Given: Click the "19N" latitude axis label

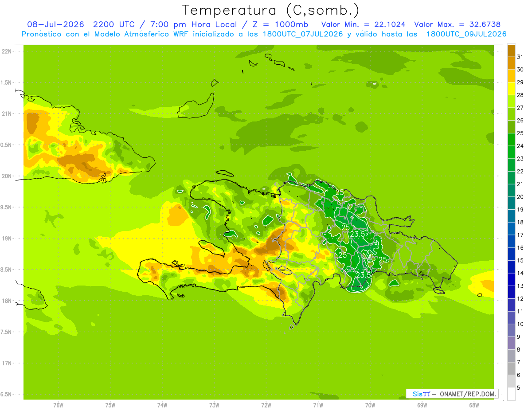Looking at the screenshot, I should point(6,238).
